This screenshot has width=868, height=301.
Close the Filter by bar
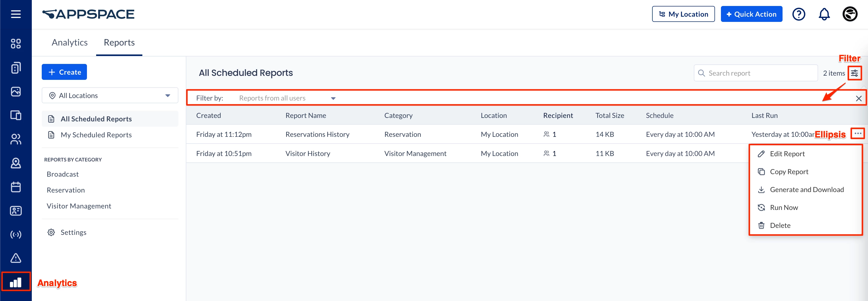pyautogui.click(x=859, y=99)
